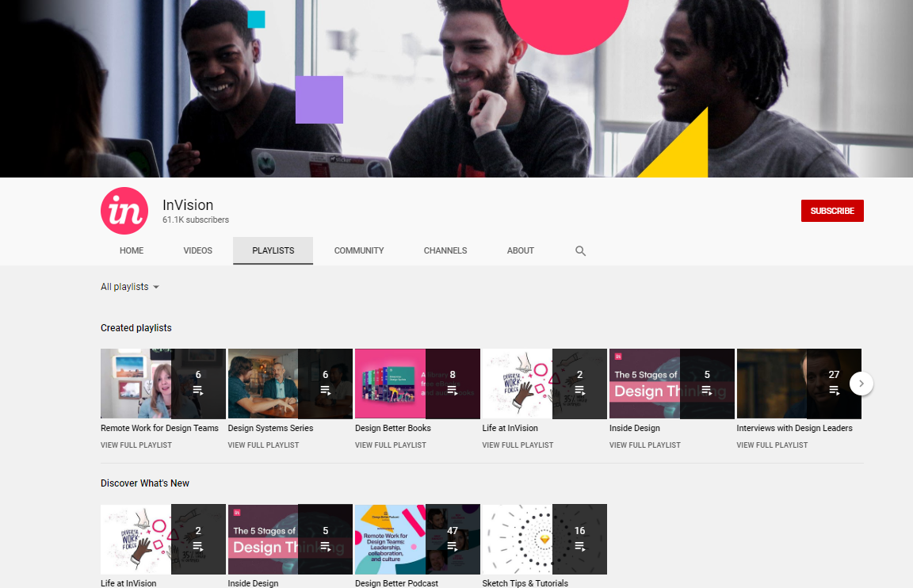Open the channel search magnifier icon

(580, 251)
